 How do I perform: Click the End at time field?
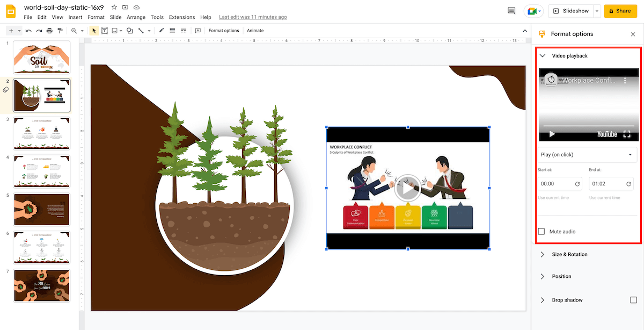click(611, 184)
